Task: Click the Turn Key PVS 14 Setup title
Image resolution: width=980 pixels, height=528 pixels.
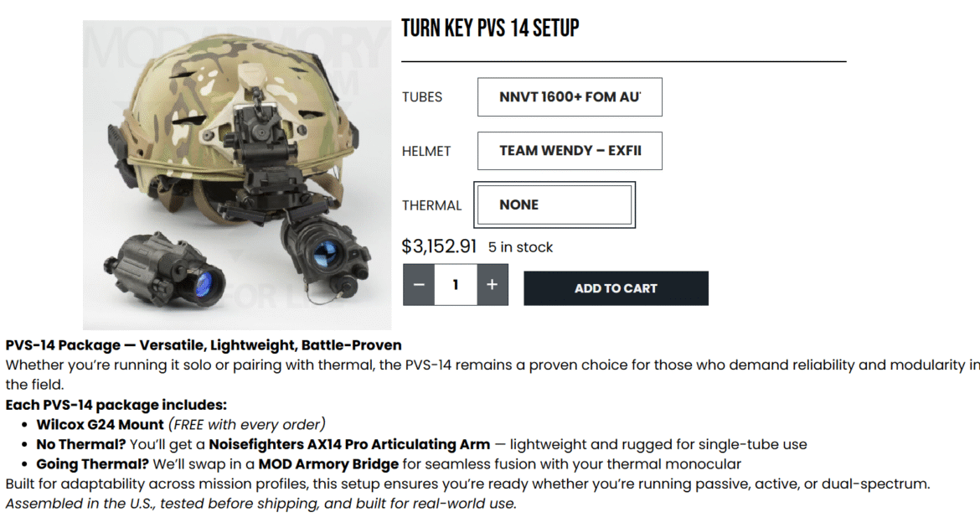Action: coord(490,28)
